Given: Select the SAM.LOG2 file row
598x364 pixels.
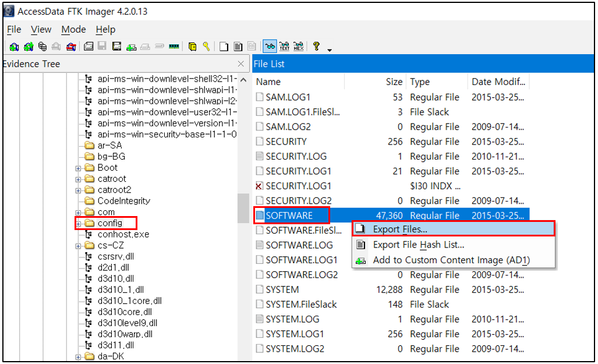Looking at the screenshot, I should point(391,127).
